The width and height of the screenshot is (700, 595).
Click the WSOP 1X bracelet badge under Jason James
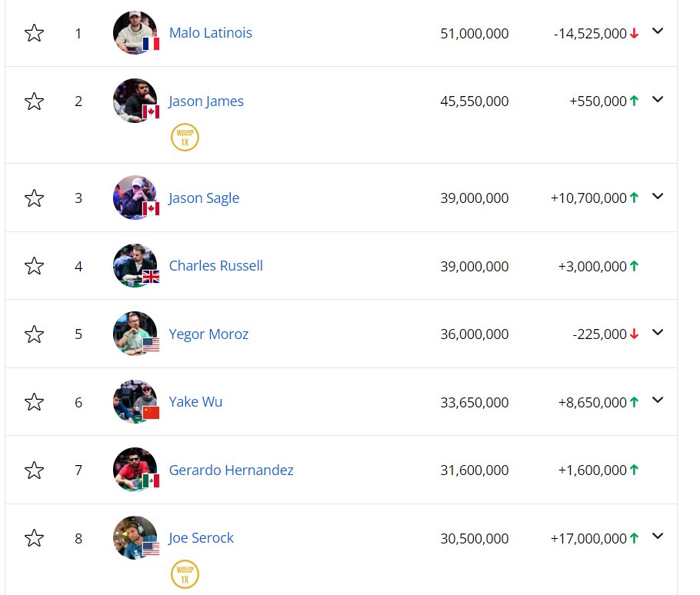(x=185, y=138)
